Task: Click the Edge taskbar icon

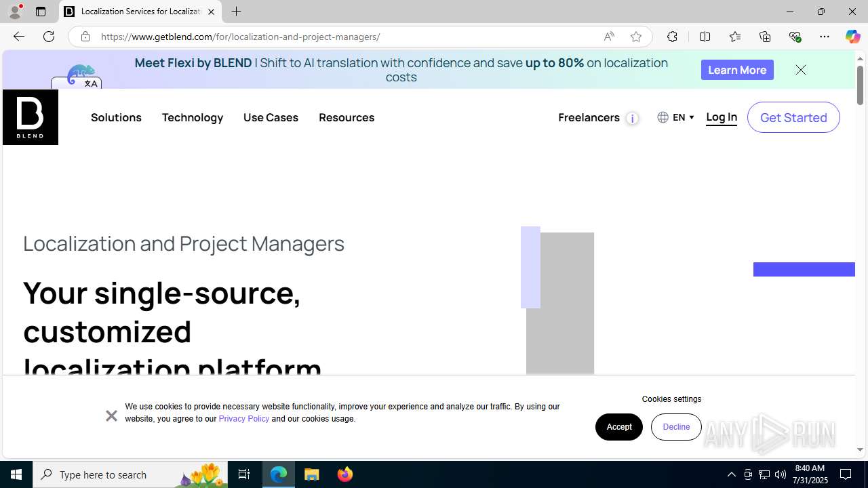Action: click(279, 474)
